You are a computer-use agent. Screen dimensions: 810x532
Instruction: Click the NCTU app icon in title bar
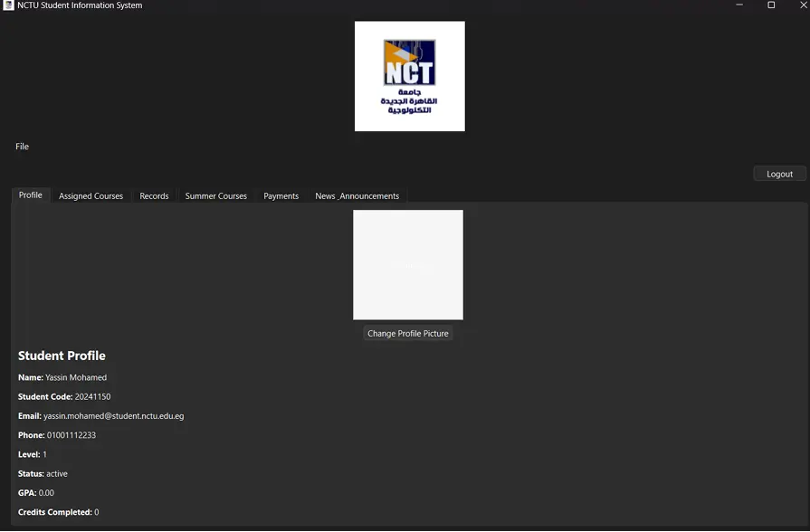pos(8,5)
